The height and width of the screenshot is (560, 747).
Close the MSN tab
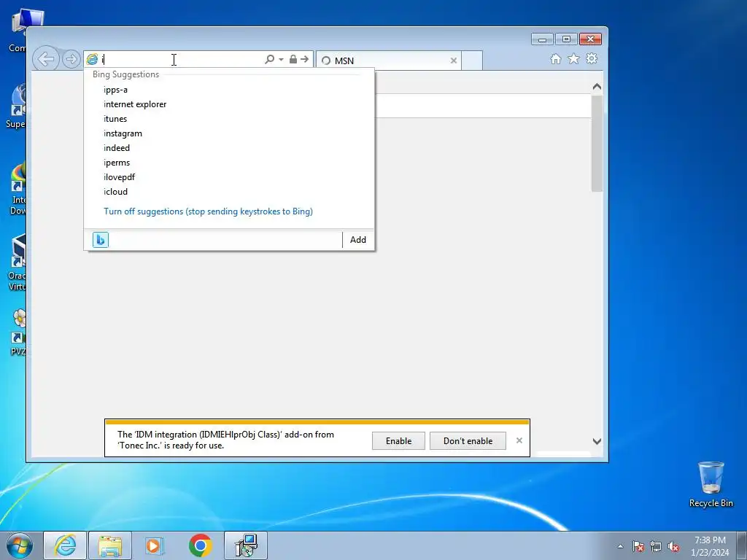[x=454, y=61]
